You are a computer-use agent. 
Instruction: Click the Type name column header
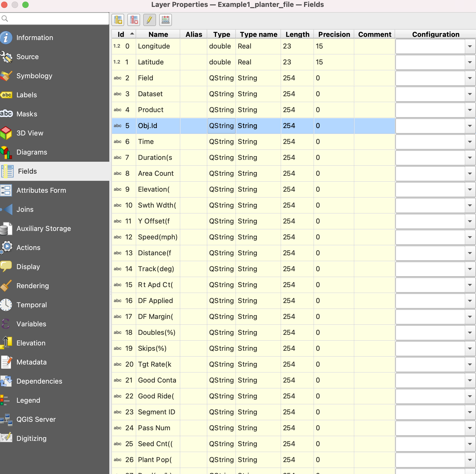[x=258, y=34]
